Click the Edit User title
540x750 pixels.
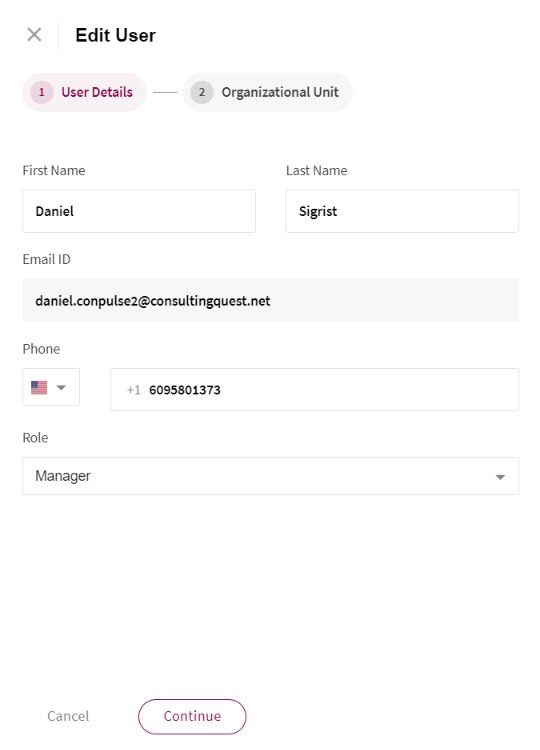coord(115,35)
